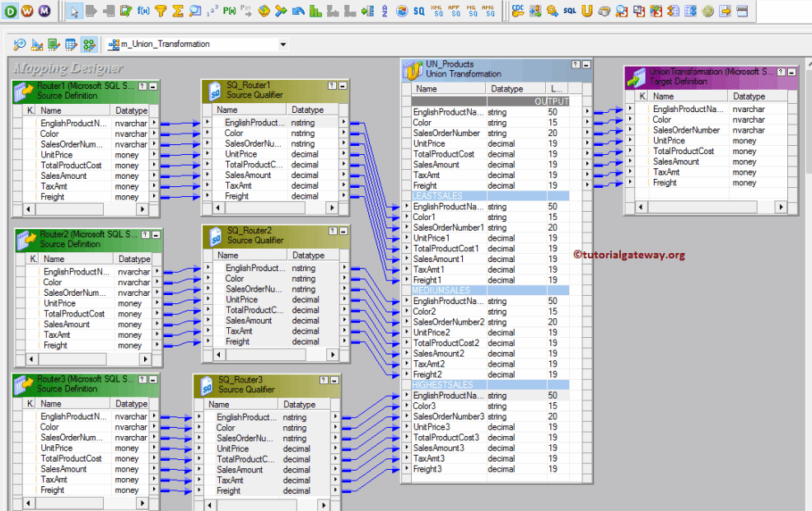This screenshot has width=812, height=511.
Task: Click the zoom tool in the lower toolbar
Action: tap(19, 43)
